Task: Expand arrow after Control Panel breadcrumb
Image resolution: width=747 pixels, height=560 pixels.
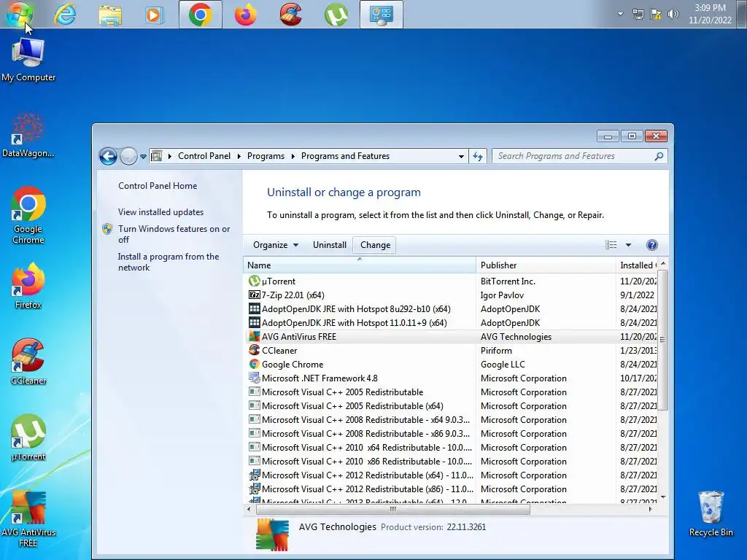Action: click(x=239, y=156)
